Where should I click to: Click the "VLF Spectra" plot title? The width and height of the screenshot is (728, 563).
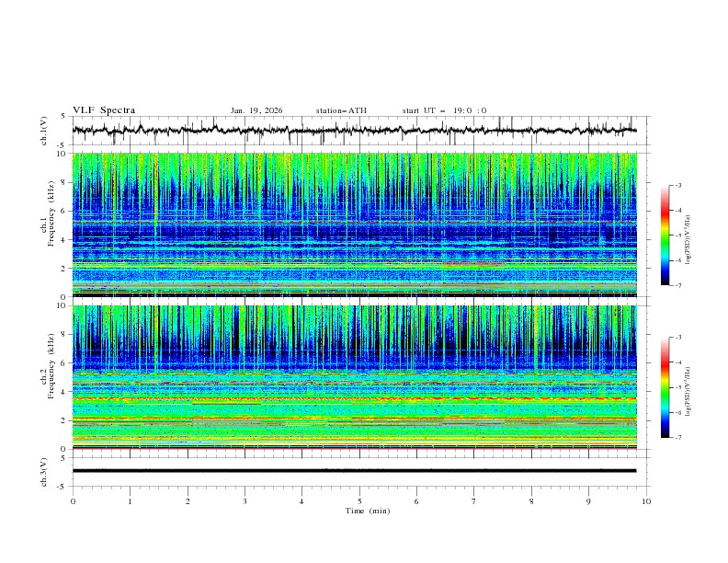(x=104, y=110)
